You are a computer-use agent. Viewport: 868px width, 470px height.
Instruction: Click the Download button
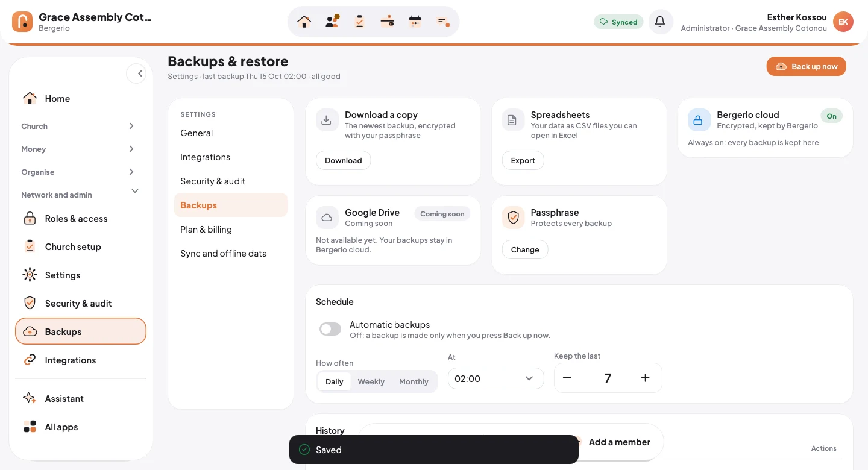(x=344, y=160)
